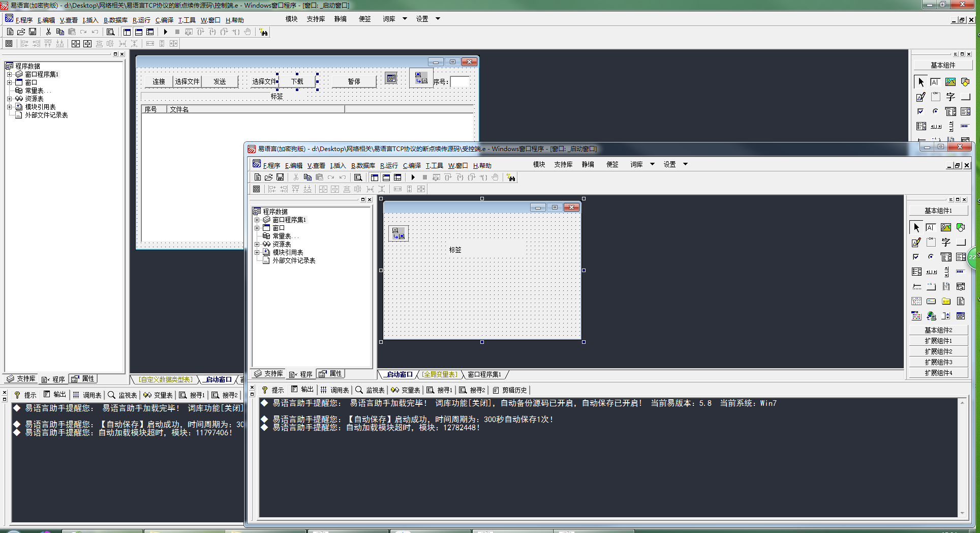Click Run icon in back window toolbar

tap(166, 32)
